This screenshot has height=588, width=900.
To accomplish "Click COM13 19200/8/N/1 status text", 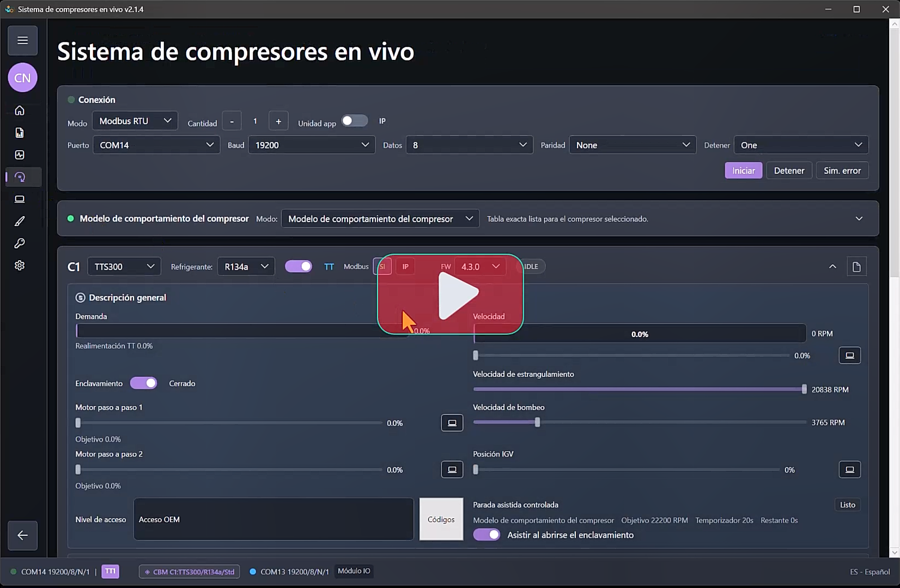I will click(295, 572).
